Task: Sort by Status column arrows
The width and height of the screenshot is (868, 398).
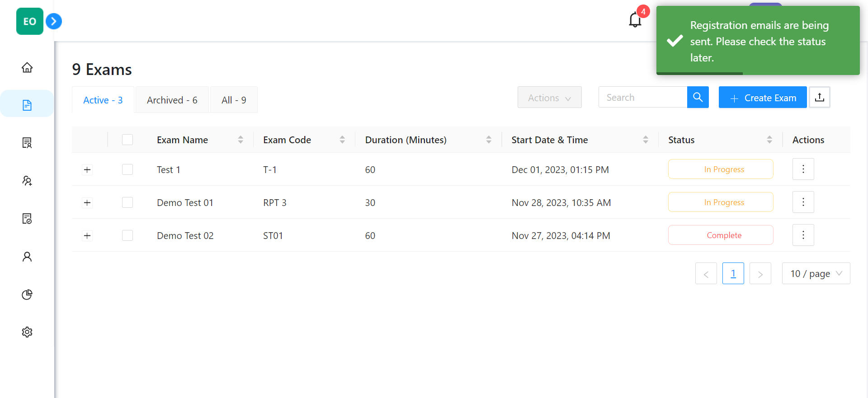Action: tap(769, 140)
